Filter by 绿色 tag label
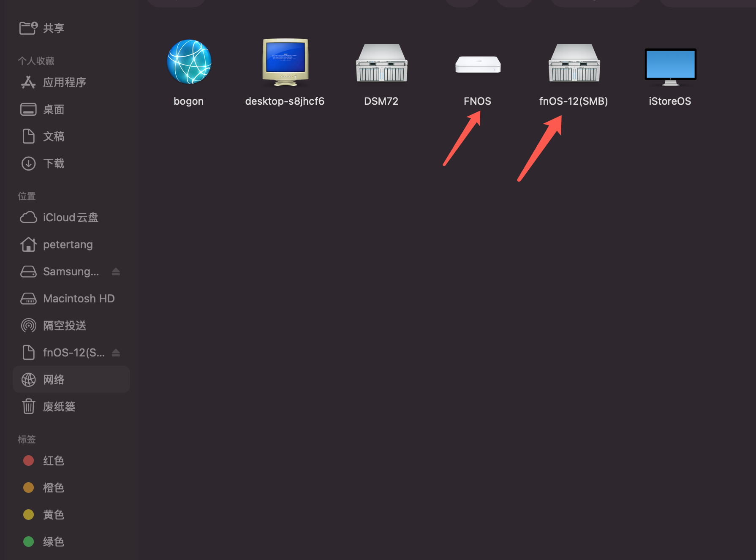The image size is (756, 560). click(54, 542)
